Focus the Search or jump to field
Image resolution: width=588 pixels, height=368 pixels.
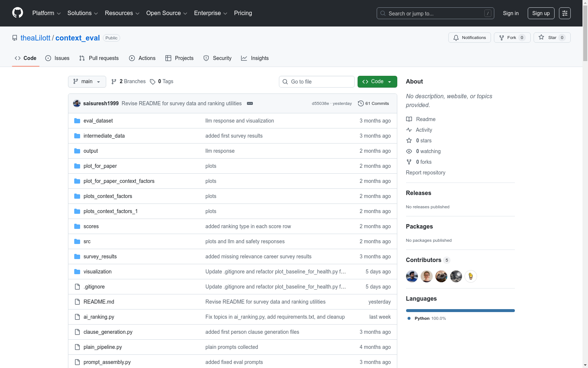tap(435, 13)
